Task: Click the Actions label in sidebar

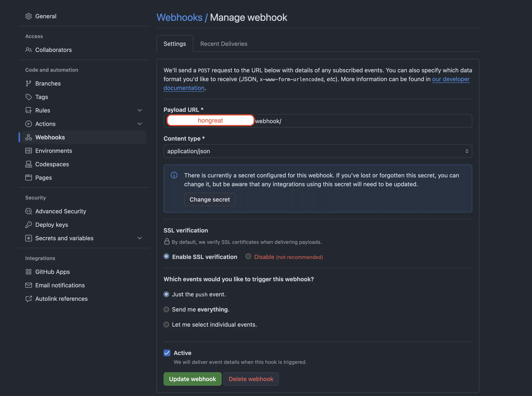Action: [x=45, y=124]
